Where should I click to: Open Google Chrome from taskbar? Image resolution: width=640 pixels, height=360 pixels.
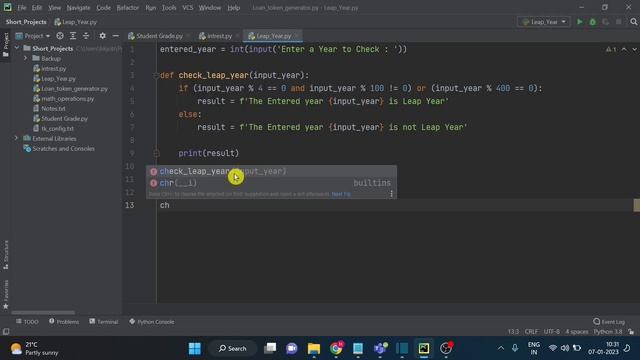pos(336,348)
